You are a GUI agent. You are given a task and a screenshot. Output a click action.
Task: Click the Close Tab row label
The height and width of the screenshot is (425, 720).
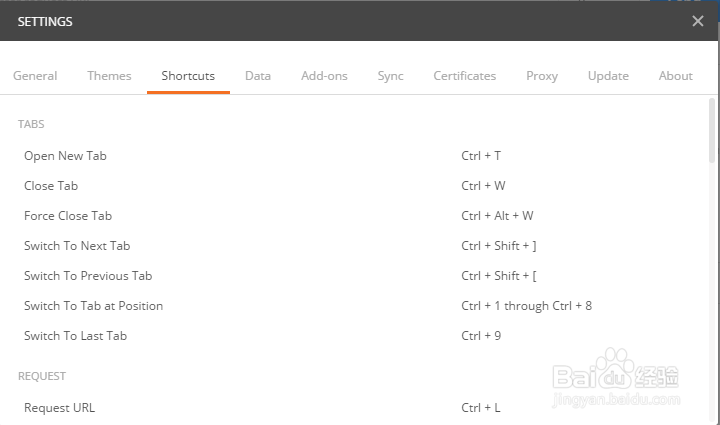(x=51, y=186)
